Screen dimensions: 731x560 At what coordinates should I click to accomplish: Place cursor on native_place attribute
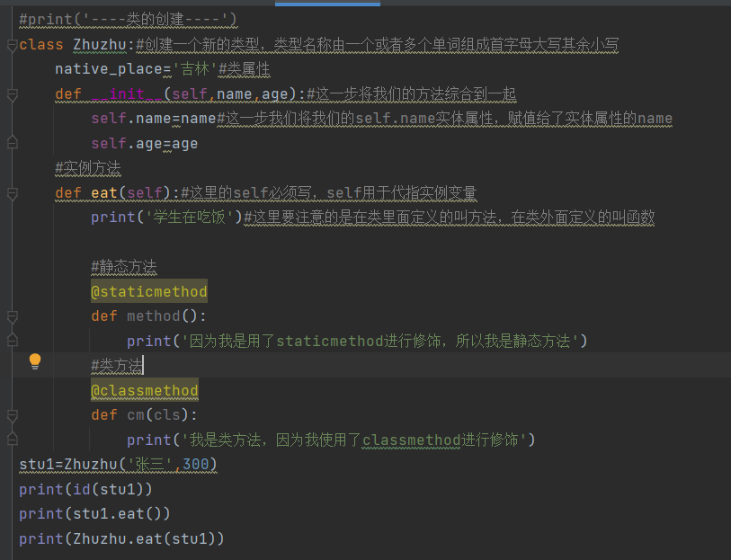pyautogui.click(x=108, y=69)
